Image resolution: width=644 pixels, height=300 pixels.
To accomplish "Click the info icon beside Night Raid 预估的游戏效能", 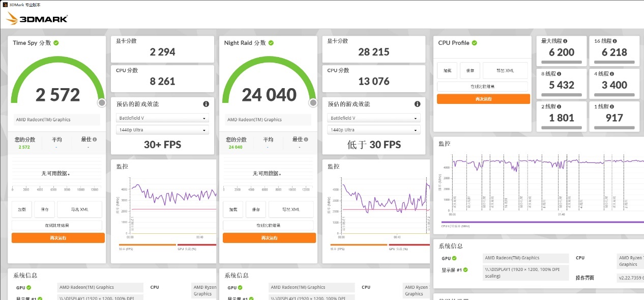I will (x=417, y=103).
